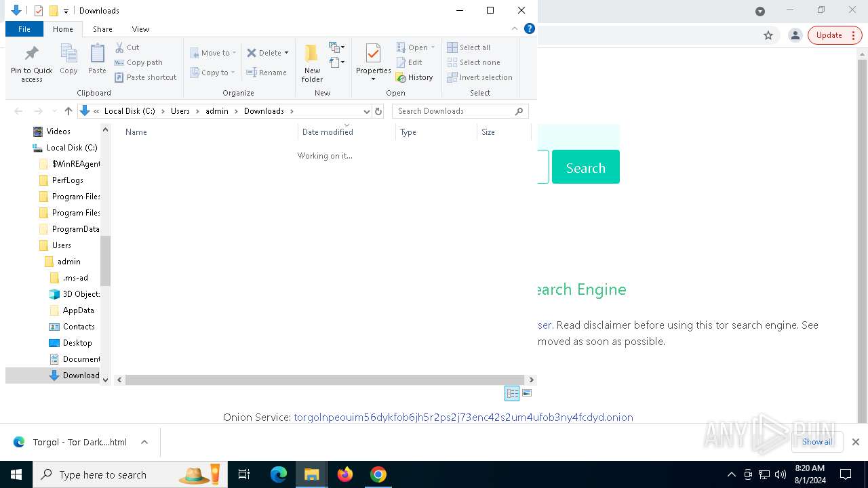Create a New folder
The width and height of the screenshot is (868, 488).
312,63
